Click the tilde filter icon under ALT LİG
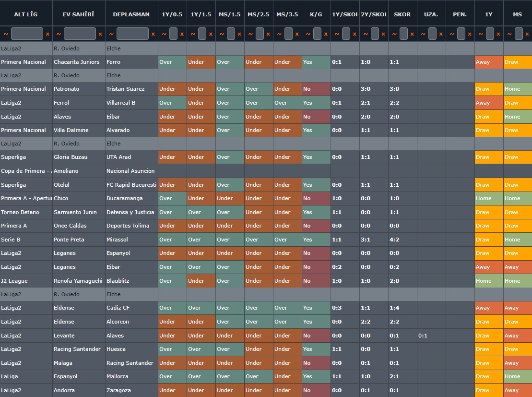This screenshot has width=532, height=397. [x=6, y=34]
